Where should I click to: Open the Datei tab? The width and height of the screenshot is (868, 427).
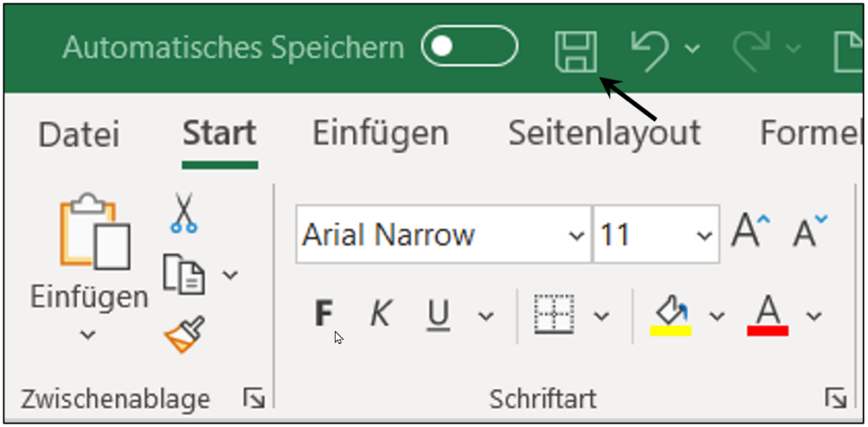(x=79, y=134)
